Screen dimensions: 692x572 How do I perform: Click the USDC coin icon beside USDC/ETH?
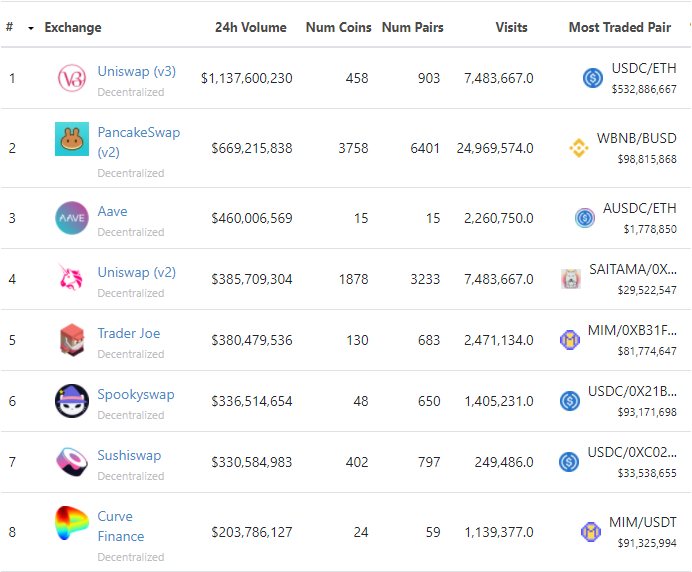coord(593,78)
